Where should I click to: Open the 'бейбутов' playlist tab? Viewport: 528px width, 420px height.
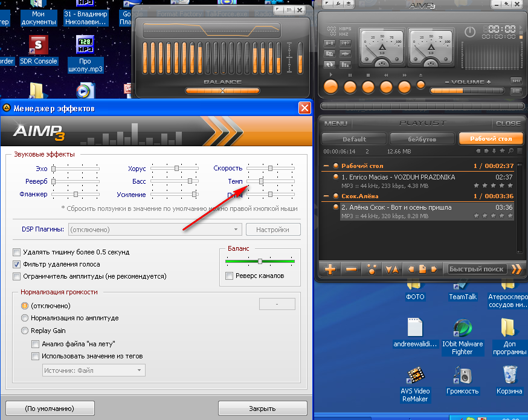point(422,139)
